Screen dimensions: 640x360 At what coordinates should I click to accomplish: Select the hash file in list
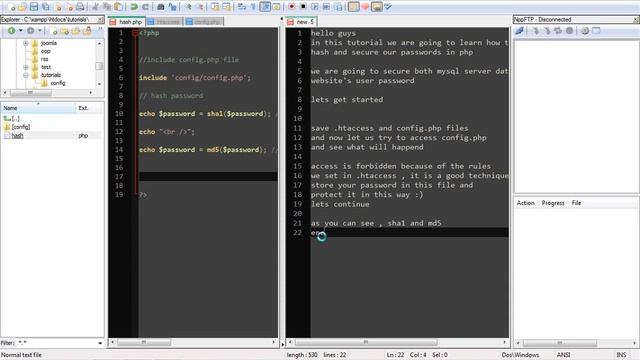pos(14,136)
